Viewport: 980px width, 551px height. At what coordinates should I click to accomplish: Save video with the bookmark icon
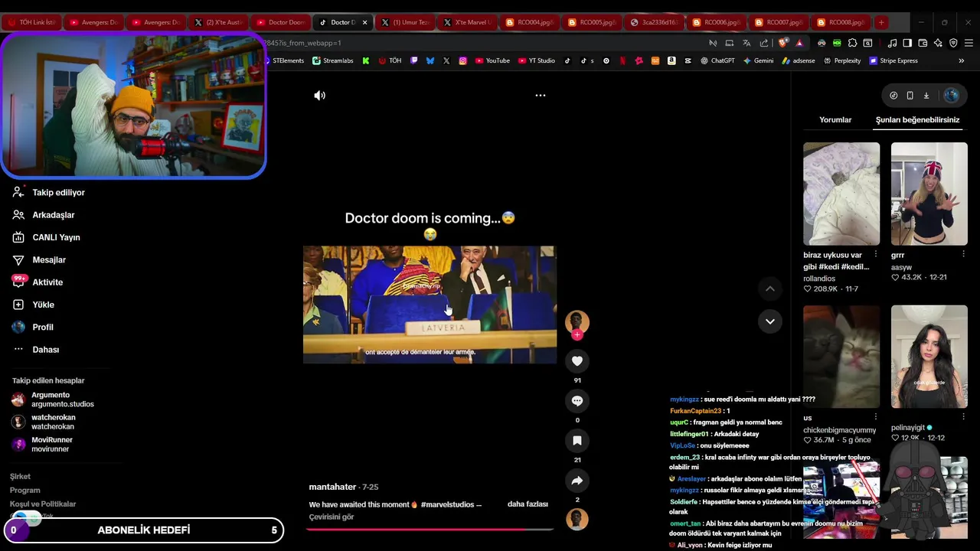(x=577, y=441)
